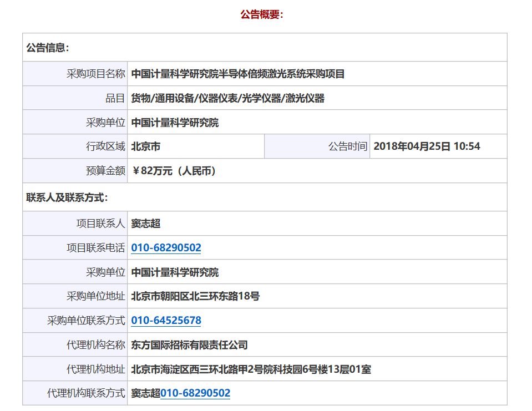Select the 窦志超 name in the 代理机构联系方式 row
This screenshot has width=532, height=411.
tap(145, 393)
